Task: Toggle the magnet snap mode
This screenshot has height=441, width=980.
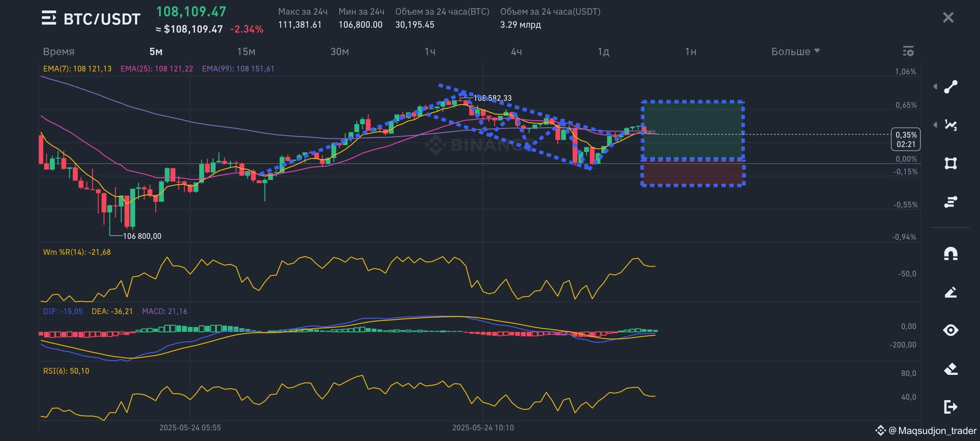Action: pyautogui.click(x=951, y=254)
